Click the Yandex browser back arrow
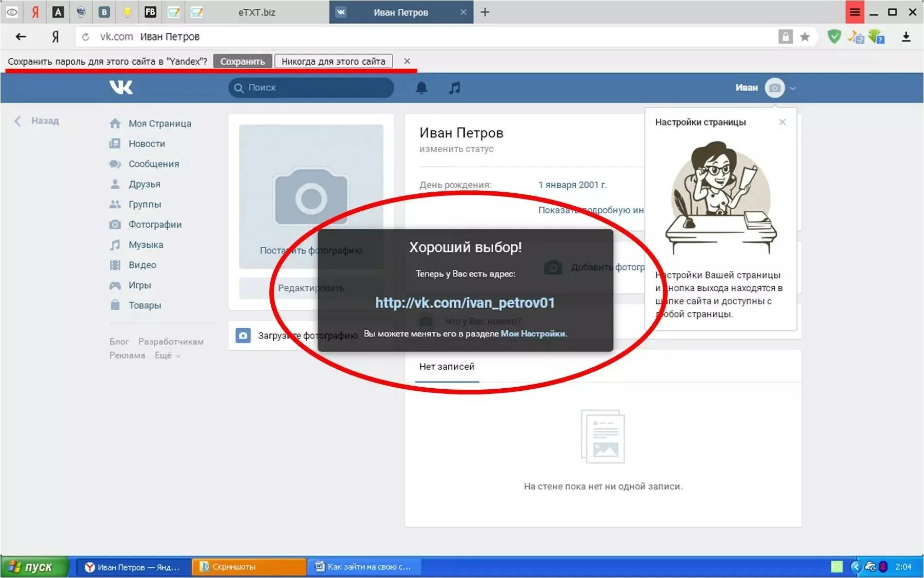This screenshot has width=924, height=578. point(21,36)
